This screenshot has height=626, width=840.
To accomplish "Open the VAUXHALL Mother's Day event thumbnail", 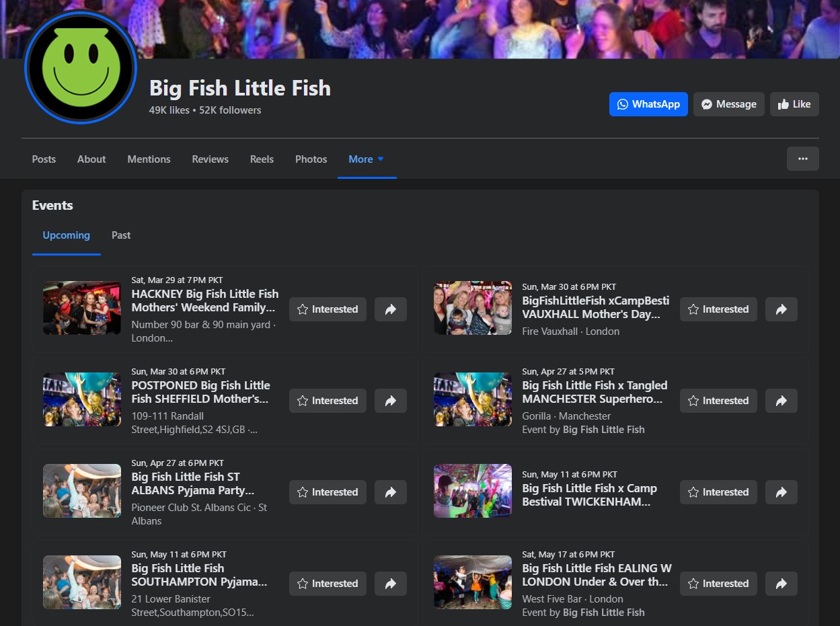I will tap(473, 308).
